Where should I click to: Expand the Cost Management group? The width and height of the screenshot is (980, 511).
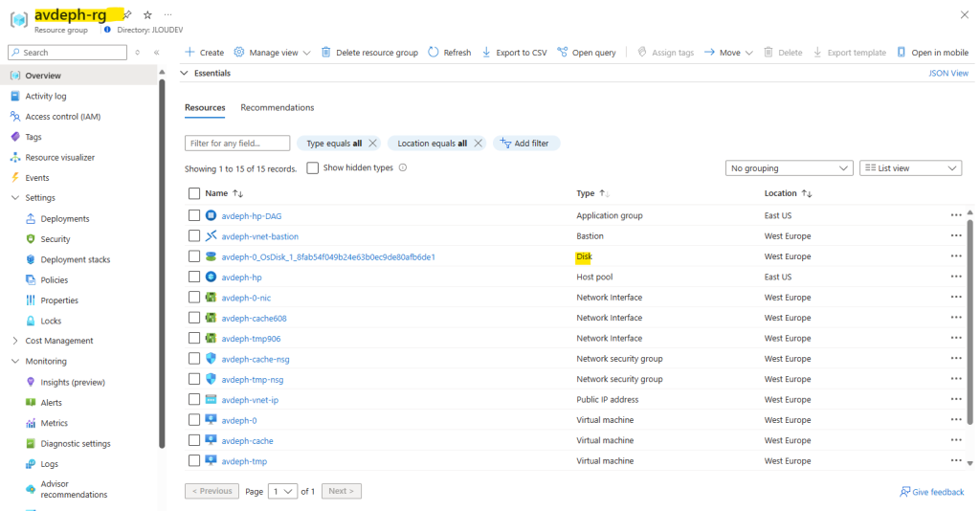pyautogui.click(x=15, y=341)
